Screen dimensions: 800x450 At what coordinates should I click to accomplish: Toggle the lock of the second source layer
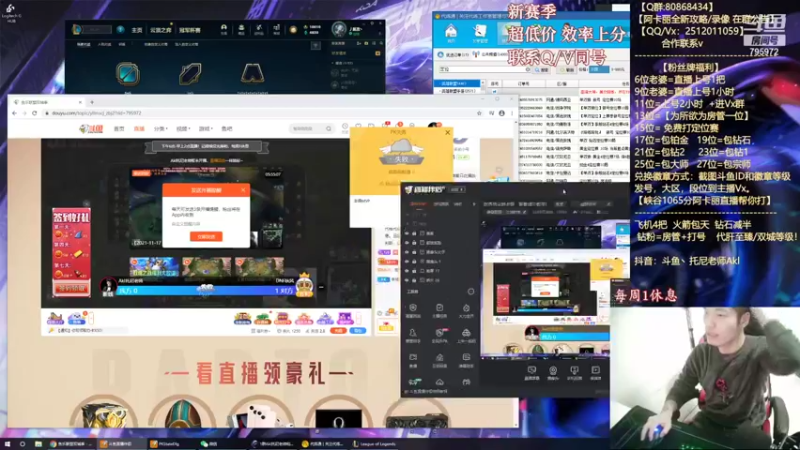pyautogui.click(x=414, y=242)
